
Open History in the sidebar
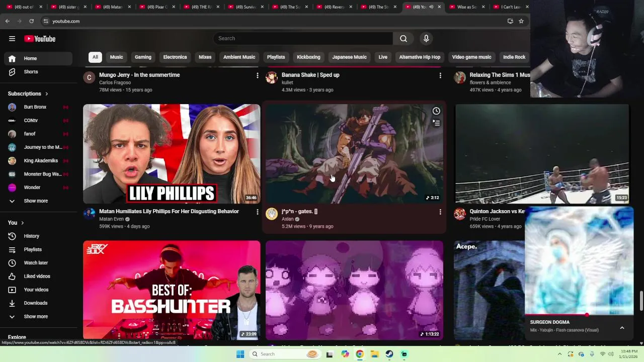38,236
